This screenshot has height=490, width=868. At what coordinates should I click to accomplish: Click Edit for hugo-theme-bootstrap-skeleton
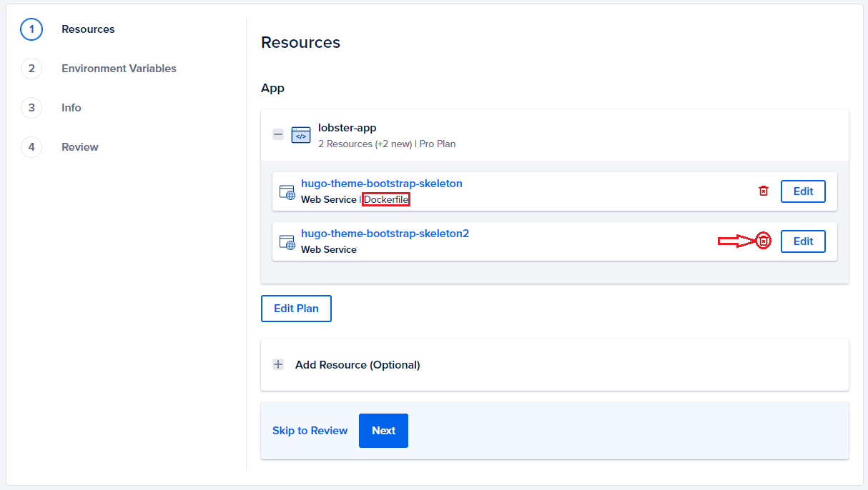pos(803,191)
